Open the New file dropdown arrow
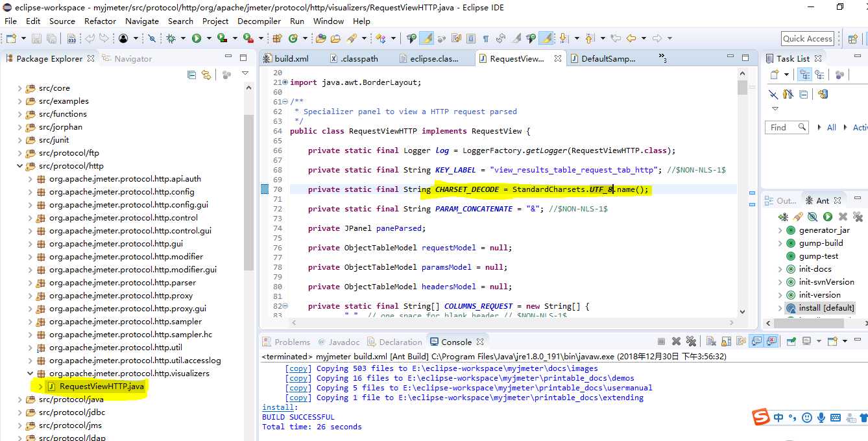Viewport: 868px width, 441px height. (23, 38)
